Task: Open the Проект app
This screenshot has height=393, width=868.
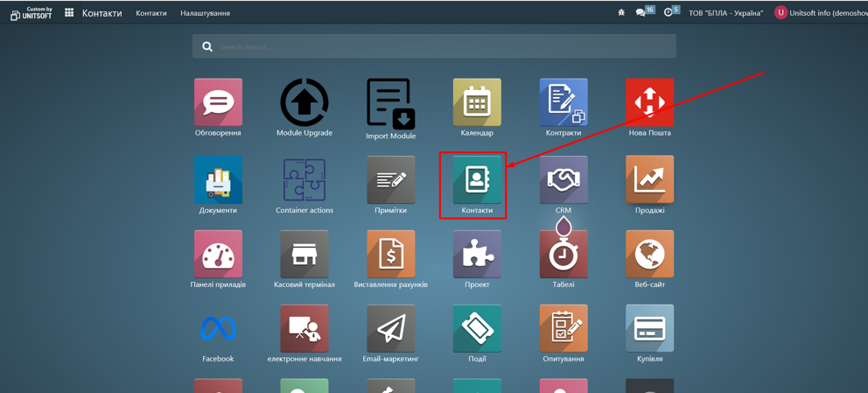Action: tap(477, 254)
